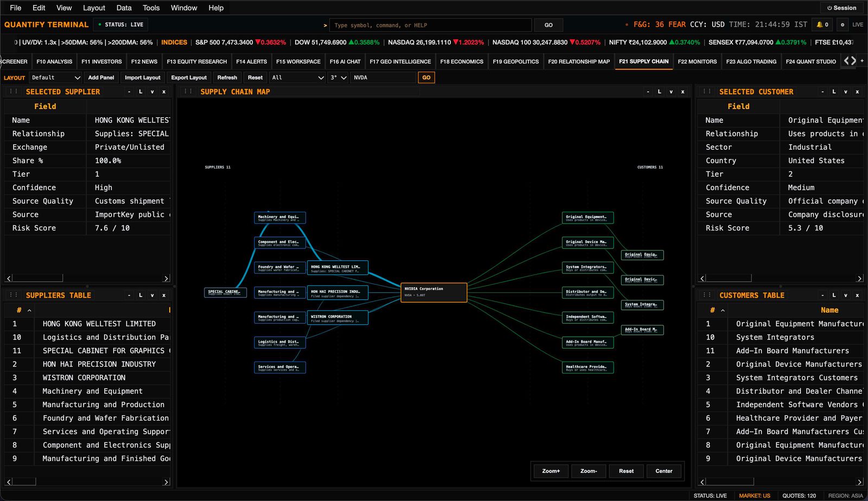The width and height of the screenshot is (868, 501).
Task: Select NVIDIA Corporation node in the map
Action: point(433,292)
